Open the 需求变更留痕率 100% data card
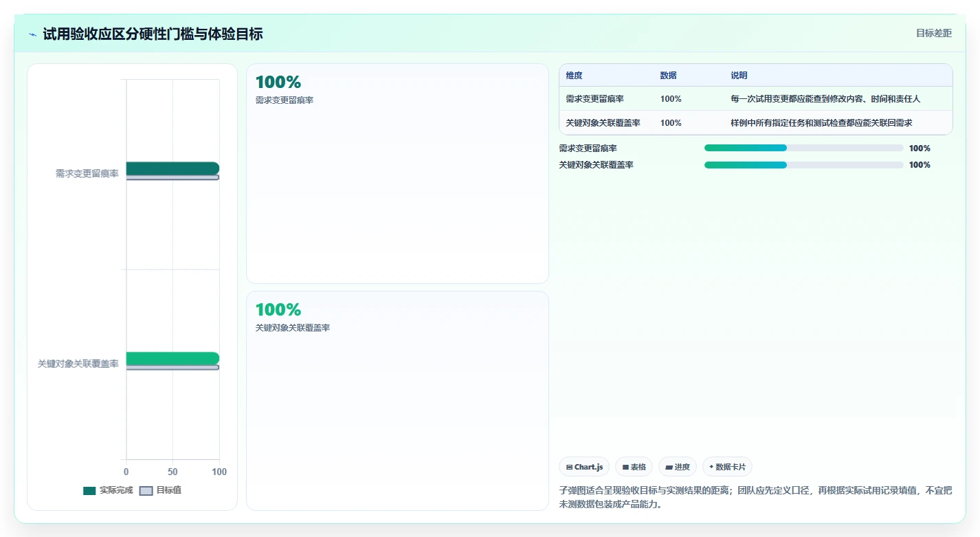Image resolution: width=980 pixels, height=537 pixels. [397, 173]
